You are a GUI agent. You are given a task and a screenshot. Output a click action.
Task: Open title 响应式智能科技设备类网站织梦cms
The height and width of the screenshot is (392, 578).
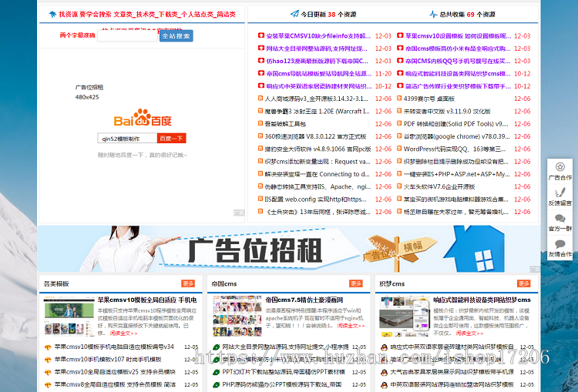tap(482, 300)
